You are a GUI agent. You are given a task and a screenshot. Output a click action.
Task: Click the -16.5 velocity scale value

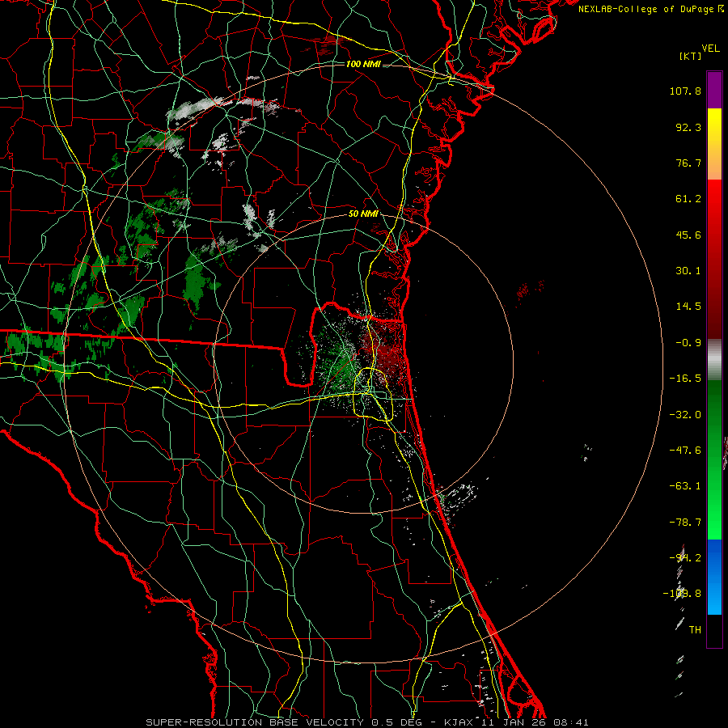[685, 379]
